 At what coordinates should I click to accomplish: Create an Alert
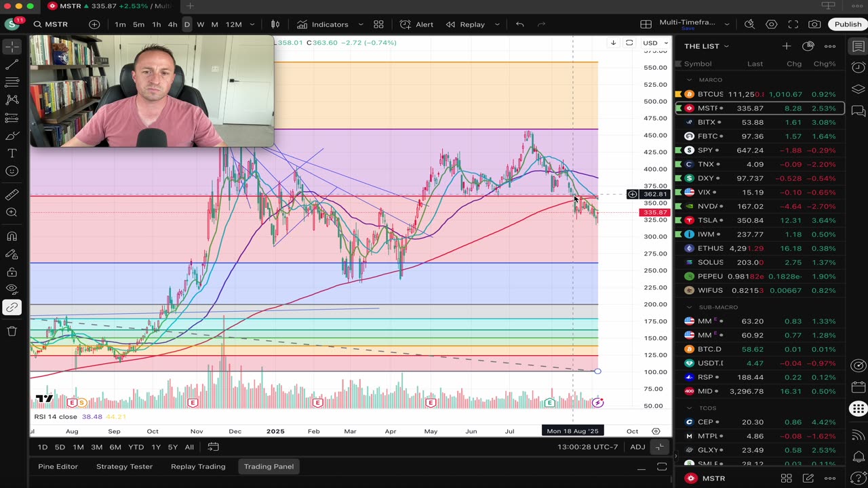417,24
